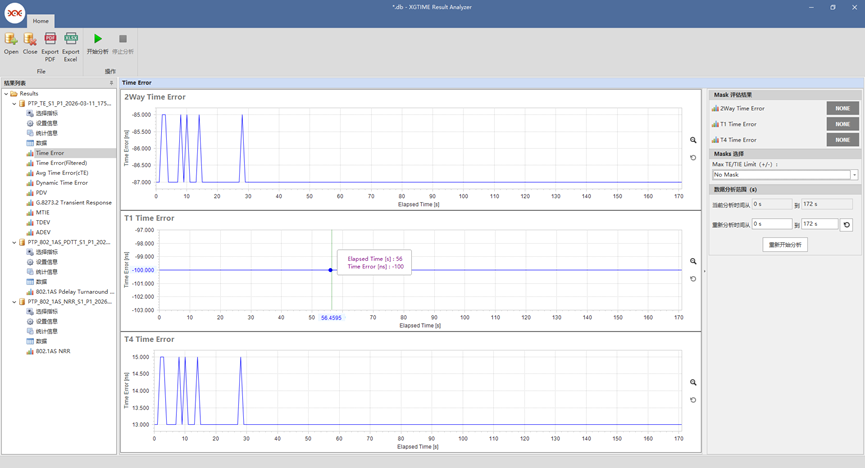Image resolution: width=865 pixels, height=468 pixels.
Task: Select the PTP_802_1AS_NRR_S1_P1 result entry
Action: click(x=69, y=302)
